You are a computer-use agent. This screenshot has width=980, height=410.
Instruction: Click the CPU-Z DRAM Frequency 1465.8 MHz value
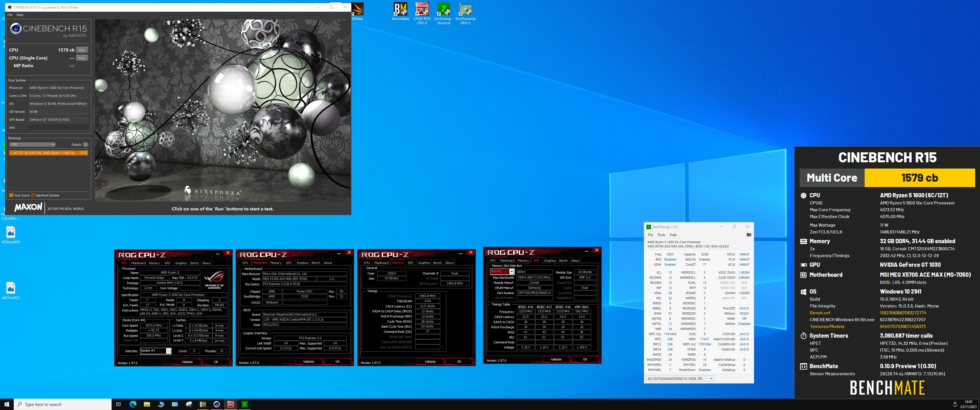(427, 296)
